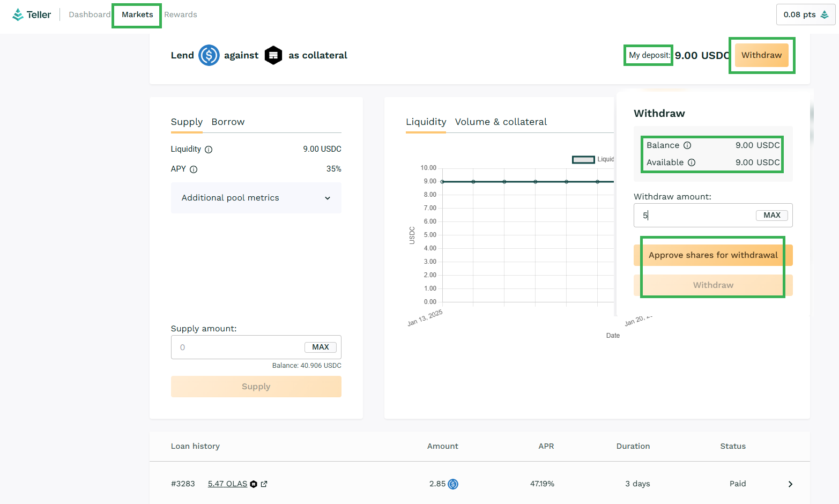The height and width of the screenshot is (504, 839).
Task: Click the Supply amount input field
Action: tap(241, 347)
